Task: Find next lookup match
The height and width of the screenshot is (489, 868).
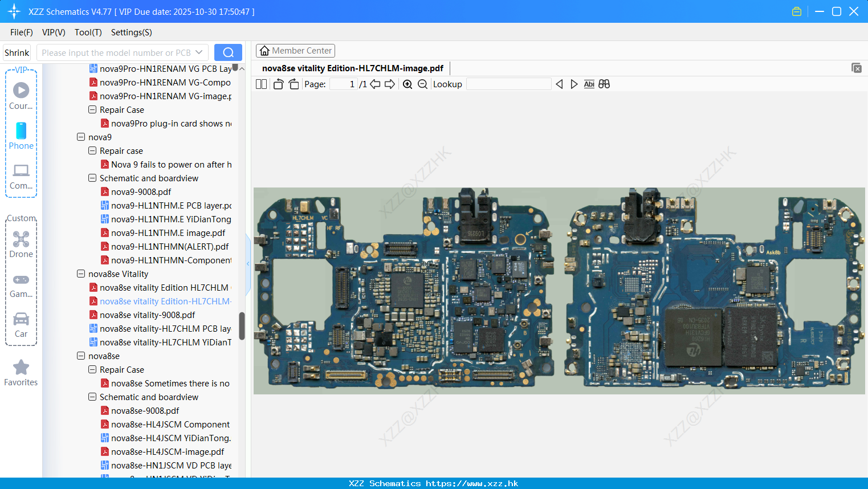Action: tap(574, 84)
